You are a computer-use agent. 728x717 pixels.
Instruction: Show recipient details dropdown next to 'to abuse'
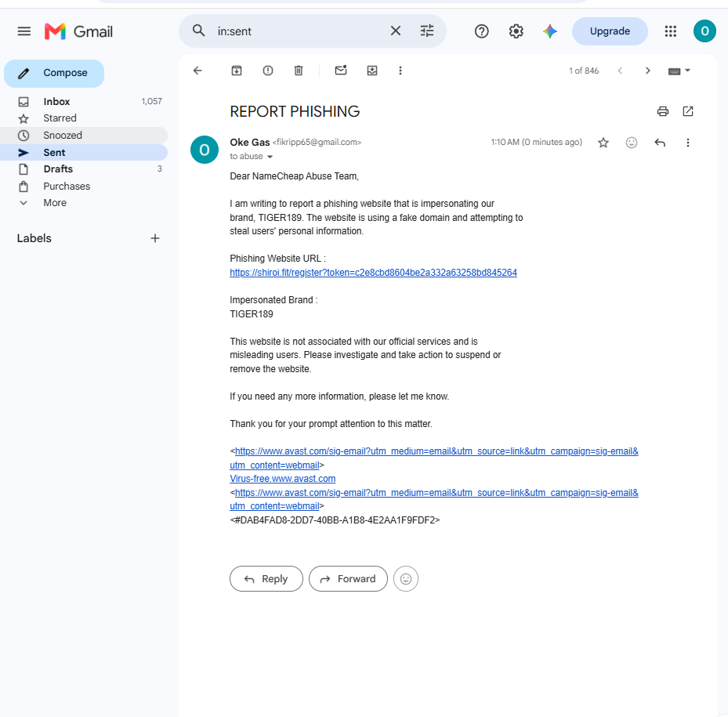pos(270,157)
